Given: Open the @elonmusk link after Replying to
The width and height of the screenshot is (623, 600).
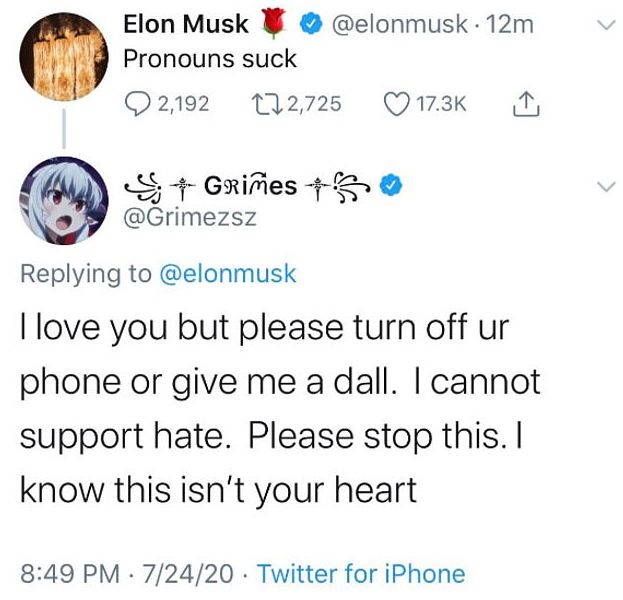Looking at the screenshot, I should [228, 273].
